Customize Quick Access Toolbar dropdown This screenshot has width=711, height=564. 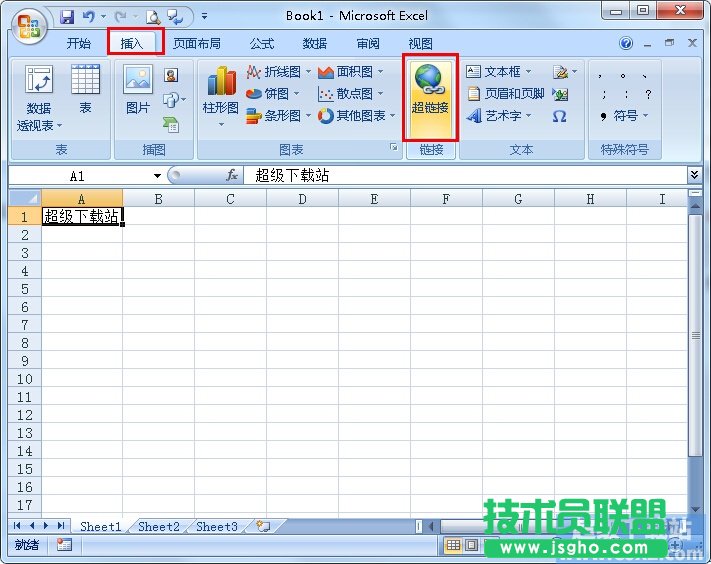click(205, 17)
